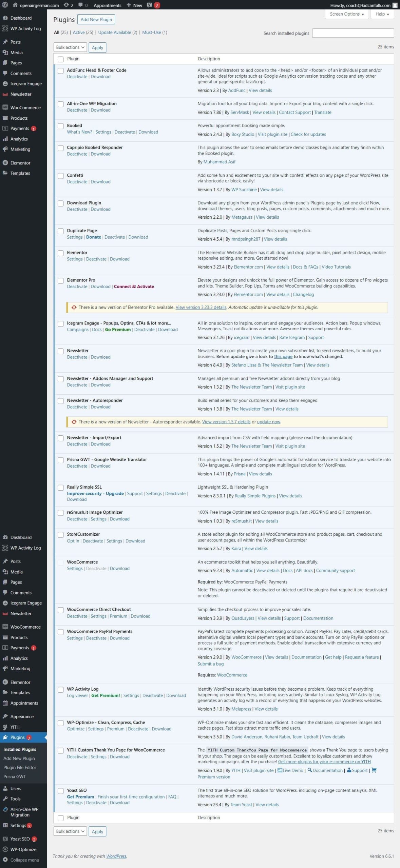Viewport: 400px width, 868px height.
Task: Open Finish your first-time configuration link
Action: click(131, 797)
